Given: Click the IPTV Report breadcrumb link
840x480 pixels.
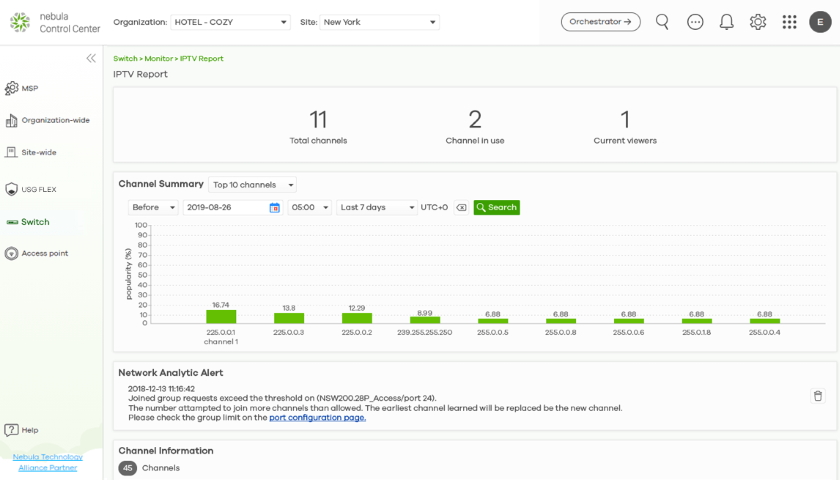Looking at the screenshot, I should (201, 58).
